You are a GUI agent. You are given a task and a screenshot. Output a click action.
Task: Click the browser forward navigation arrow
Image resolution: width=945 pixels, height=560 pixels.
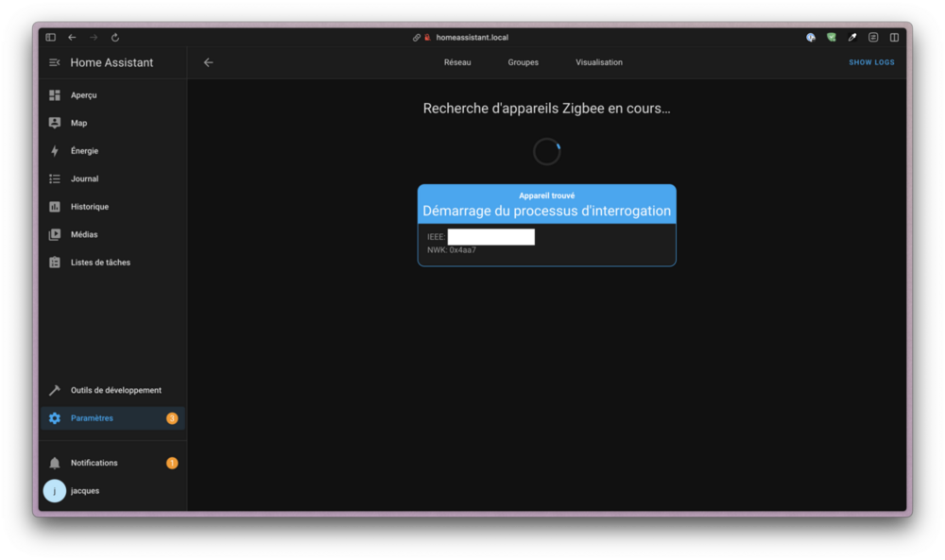pyautogui.click(x=94, y=38)
